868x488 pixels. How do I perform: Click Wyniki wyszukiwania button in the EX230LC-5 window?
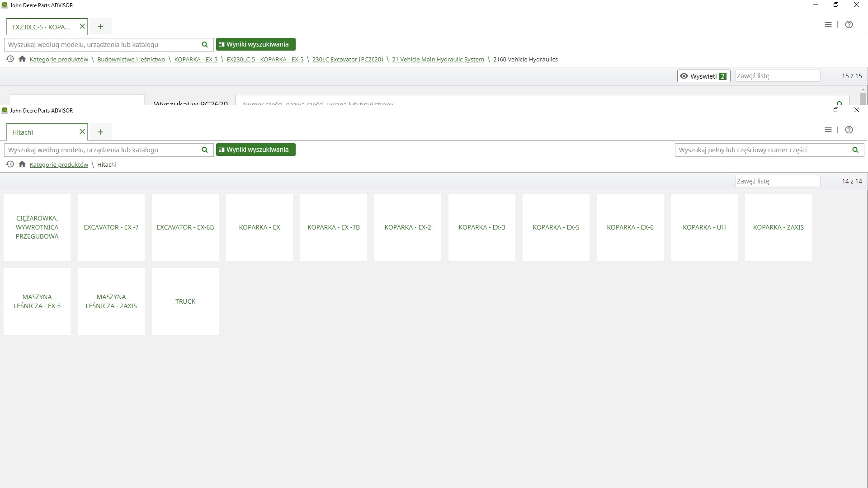(x=256, y=44)
